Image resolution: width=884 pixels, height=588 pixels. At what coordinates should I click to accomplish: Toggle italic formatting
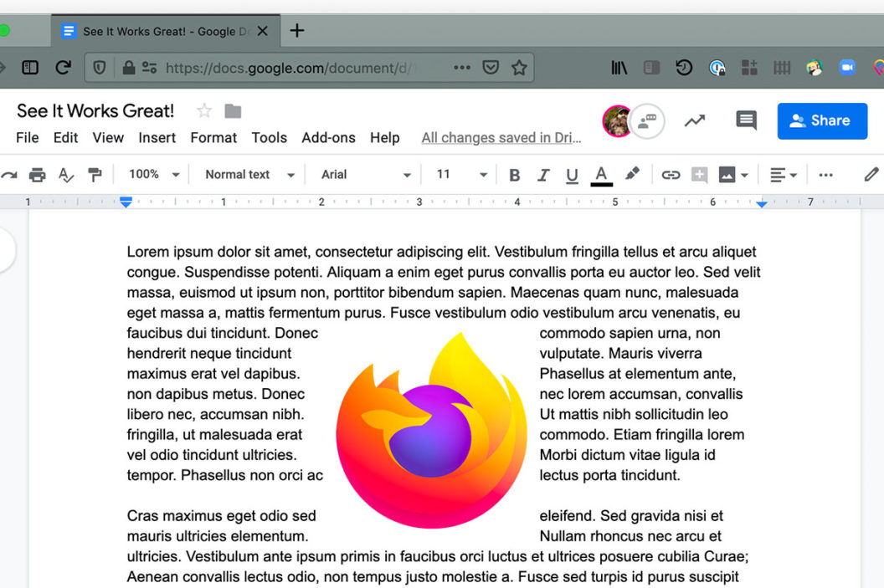[543, 175]
